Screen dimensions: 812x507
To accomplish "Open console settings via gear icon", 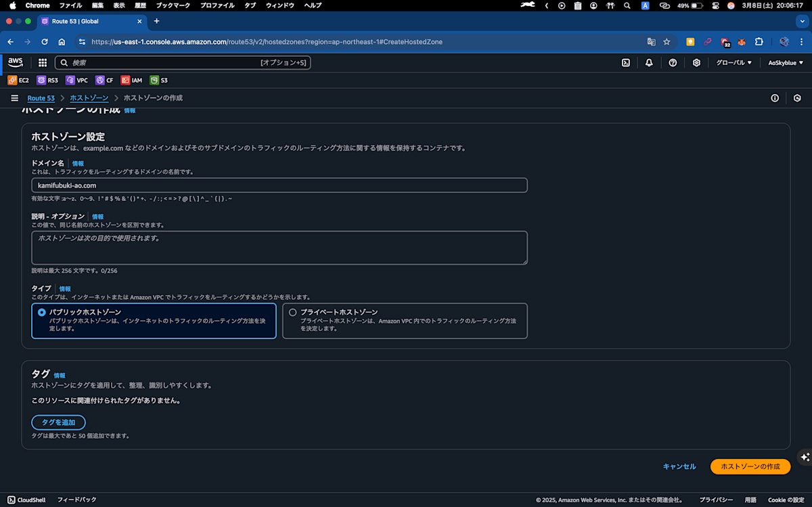I will (696, 62).
